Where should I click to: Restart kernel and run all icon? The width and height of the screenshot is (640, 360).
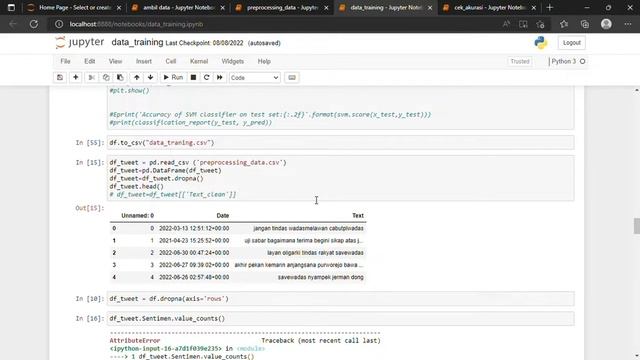pyautogui.click(x=220, y=78)
